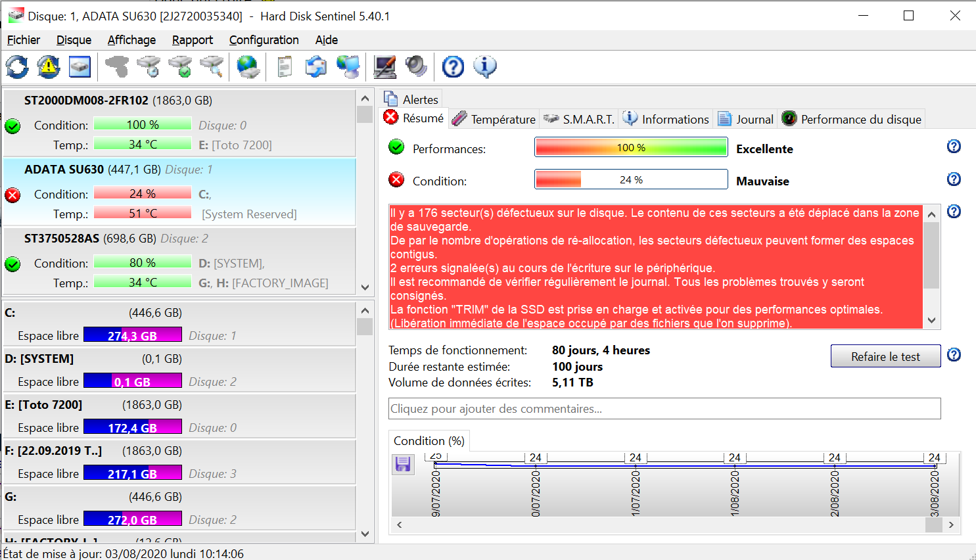This screenshot has width=976, height=560.
Task: Click the red X status icon of ADATA SU630
Action: pyautogui.click(x=12, y=195)
